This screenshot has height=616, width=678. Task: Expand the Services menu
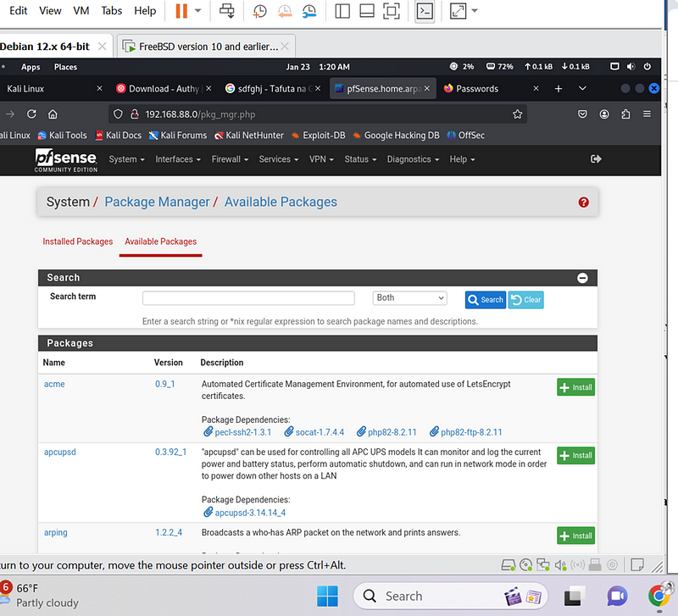click(279, 159)
